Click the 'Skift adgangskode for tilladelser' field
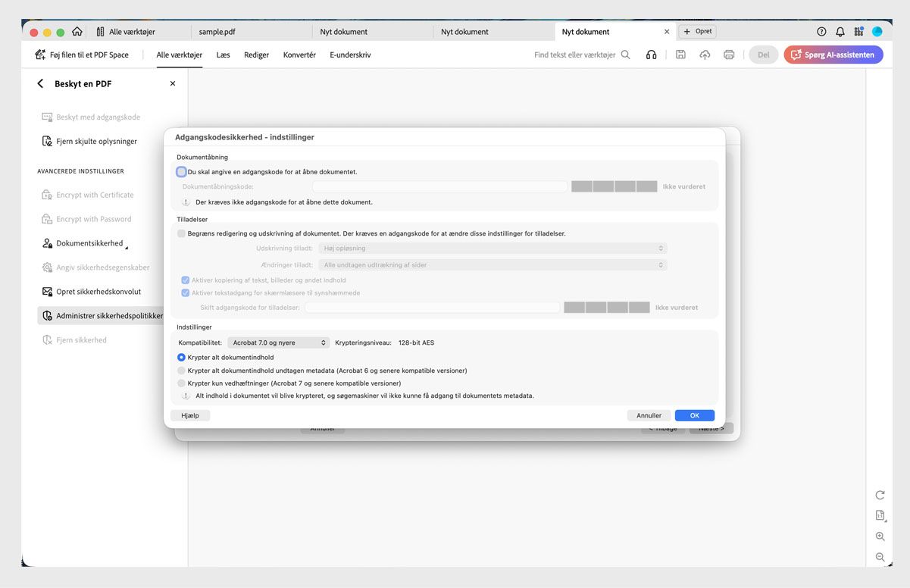 pyautogui.click(x=433, y=308)
